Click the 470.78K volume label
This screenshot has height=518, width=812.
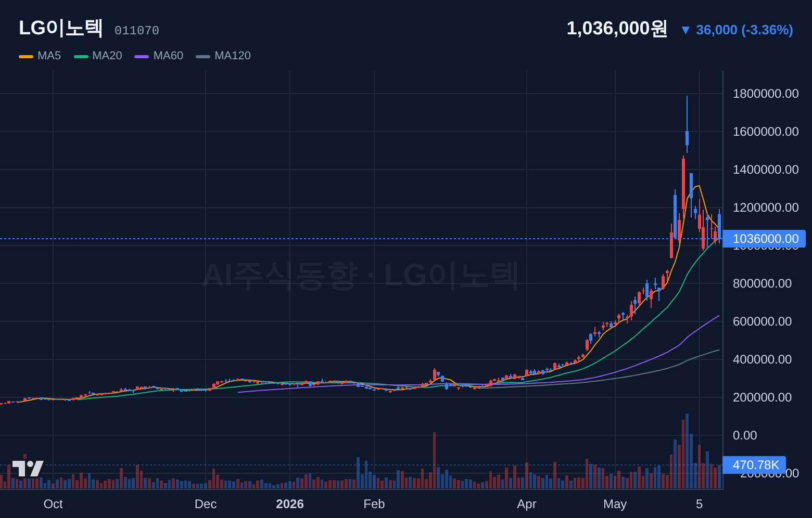pyautogui.click(x=754, y=465)
